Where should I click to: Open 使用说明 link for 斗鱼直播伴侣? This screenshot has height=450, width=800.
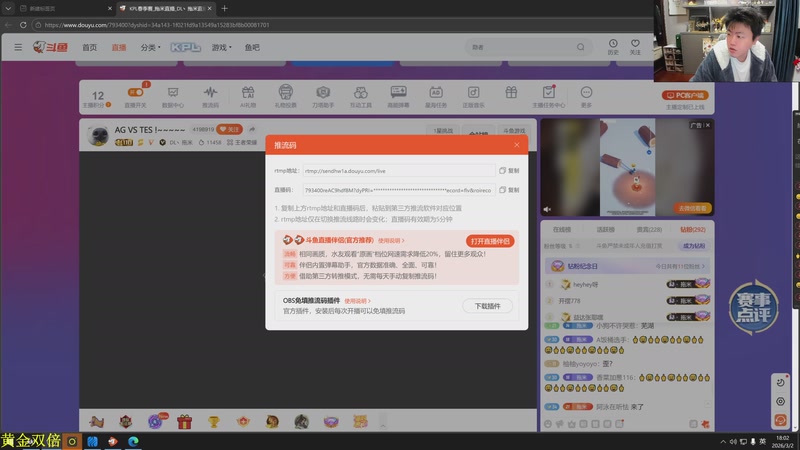pos(391,240)
